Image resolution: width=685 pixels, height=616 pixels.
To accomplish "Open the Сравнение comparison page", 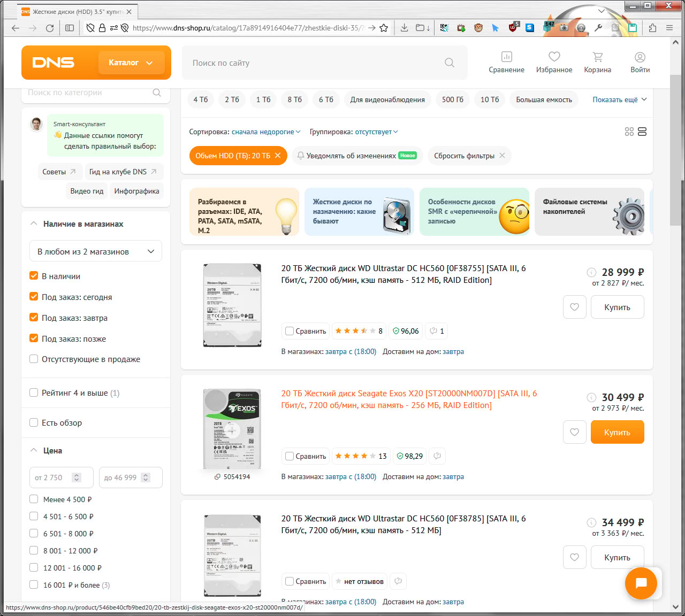I will tap(506, 63).
